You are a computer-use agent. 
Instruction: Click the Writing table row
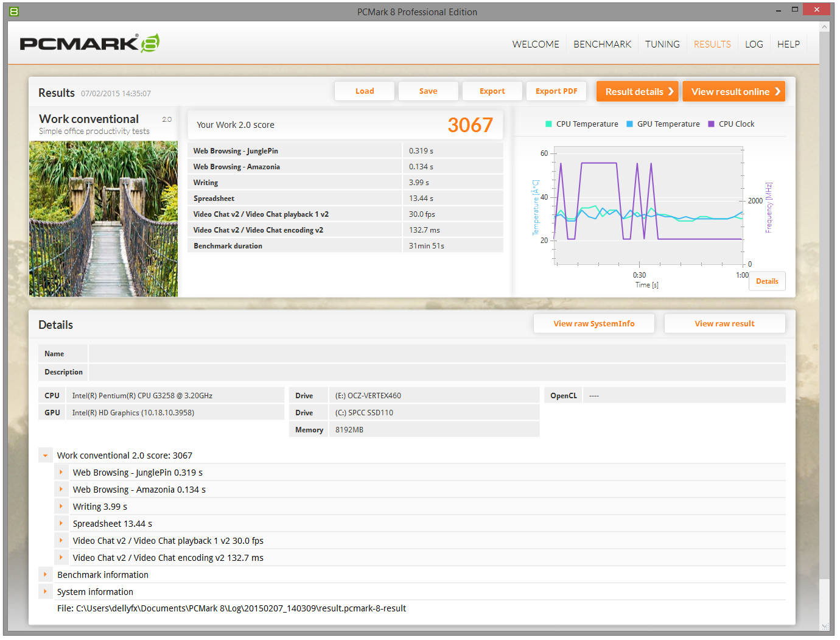(345, 183)
